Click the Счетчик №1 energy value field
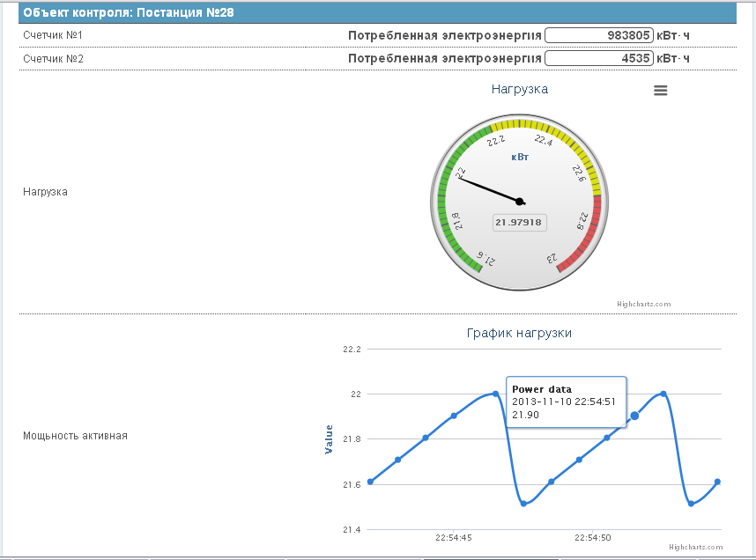 pos(599,35)
